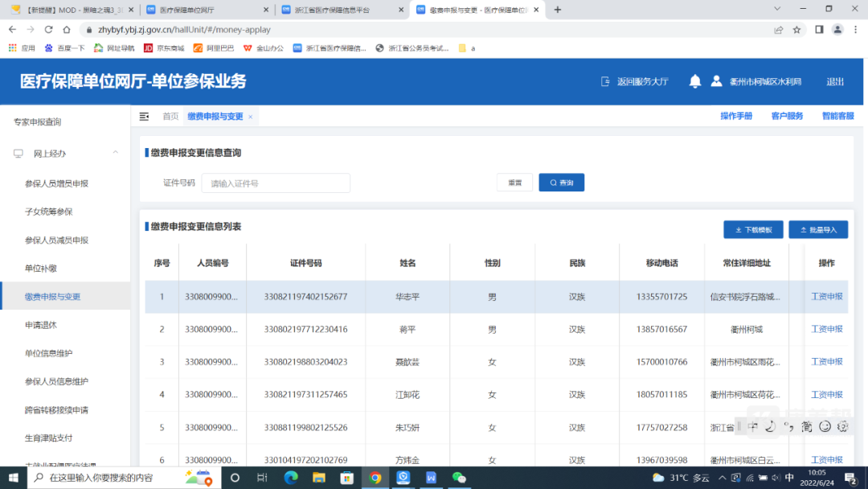Switch to 医疗保障单位网厅 browser tab
Viewport: 868px width, 489px height.
206,10
